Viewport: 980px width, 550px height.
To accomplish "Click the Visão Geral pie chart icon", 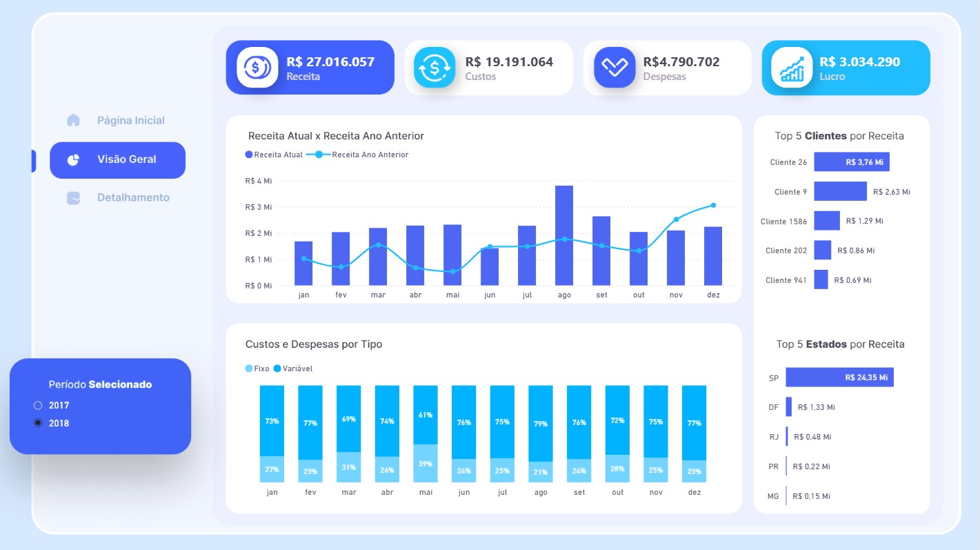I will point(73,159).
